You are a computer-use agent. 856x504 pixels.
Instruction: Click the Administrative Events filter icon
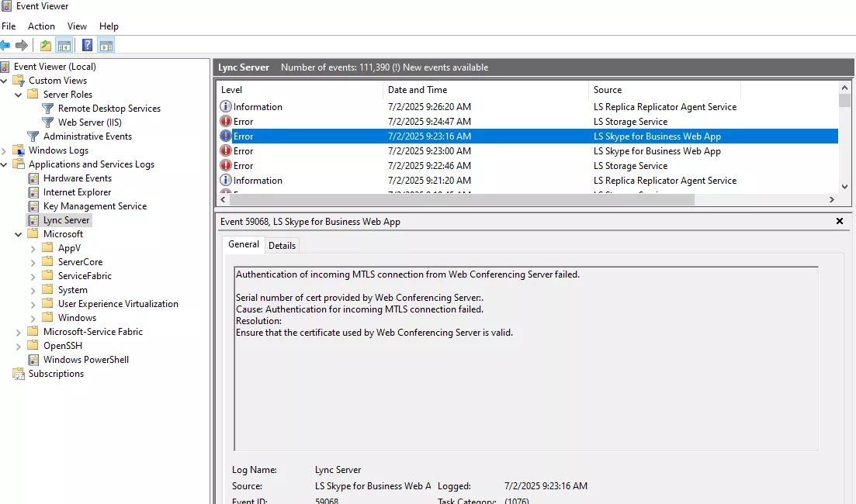(33, 136)
